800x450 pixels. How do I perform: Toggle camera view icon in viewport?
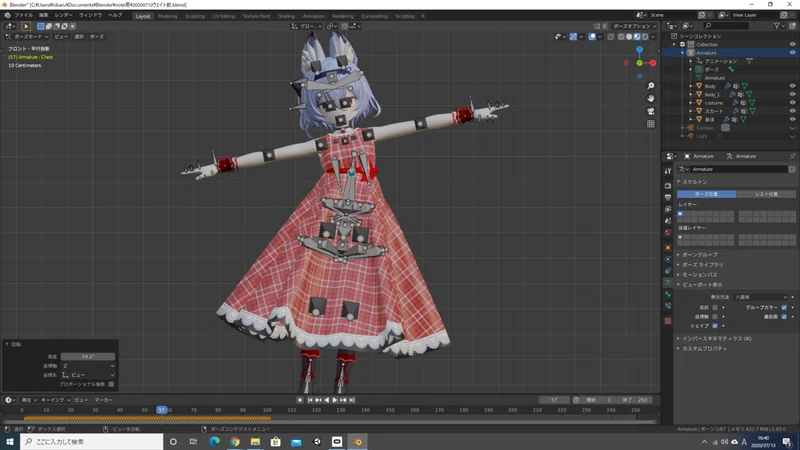point(651,111)
